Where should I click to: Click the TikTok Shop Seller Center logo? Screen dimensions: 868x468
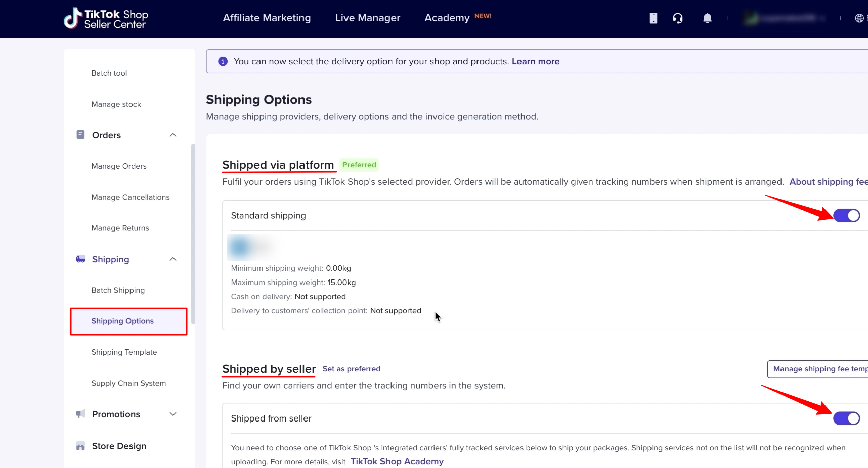pos(106,19)
